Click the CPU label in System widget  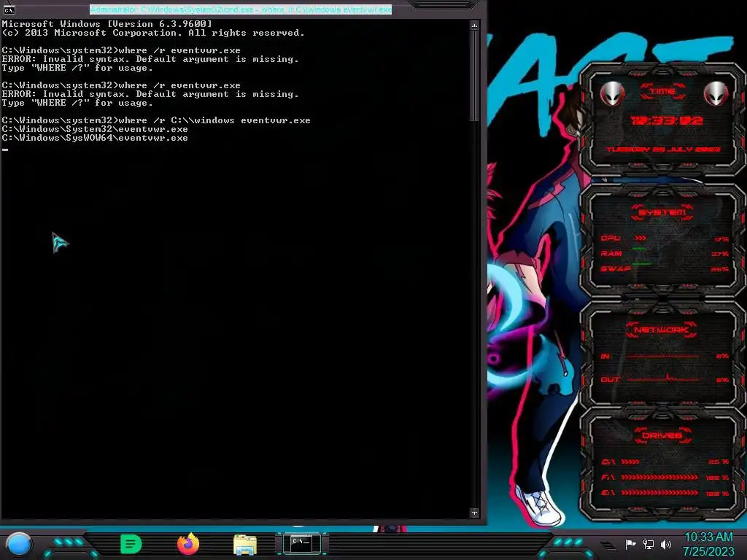coord(611,238)
